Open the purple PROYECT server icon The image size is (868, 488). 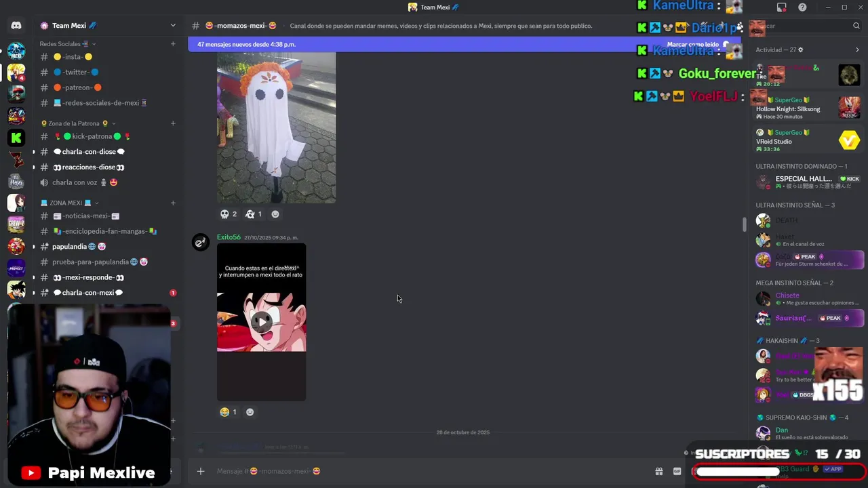coord(16,268)
